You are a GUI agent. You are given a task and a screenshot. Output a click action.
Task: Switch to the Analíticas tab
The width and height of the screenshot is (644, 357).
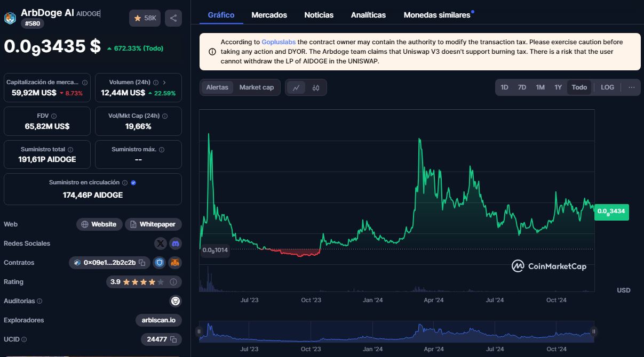pyautogui.click(x=368, y=15)
